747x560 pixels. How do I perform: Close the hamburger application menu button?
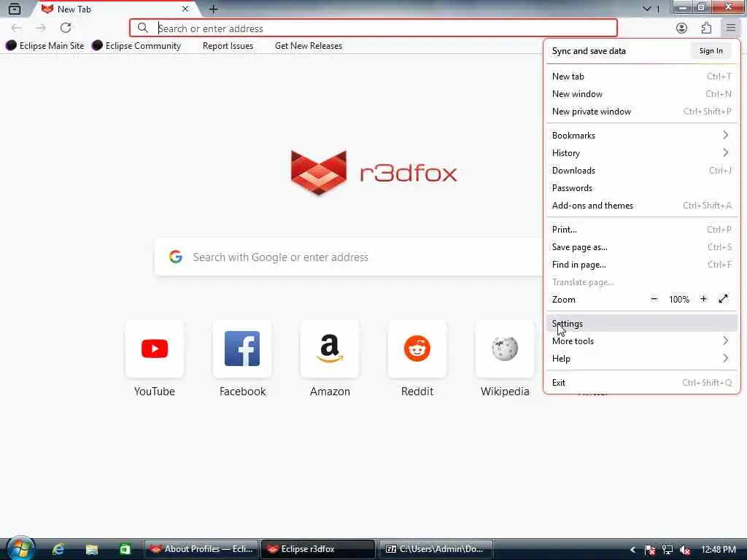731,28
